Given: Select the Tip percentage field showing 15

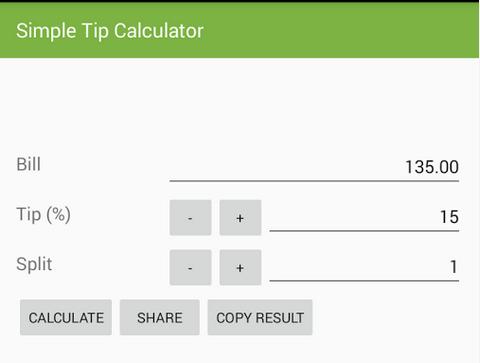Looking at the screenshot, I should 364,217.
